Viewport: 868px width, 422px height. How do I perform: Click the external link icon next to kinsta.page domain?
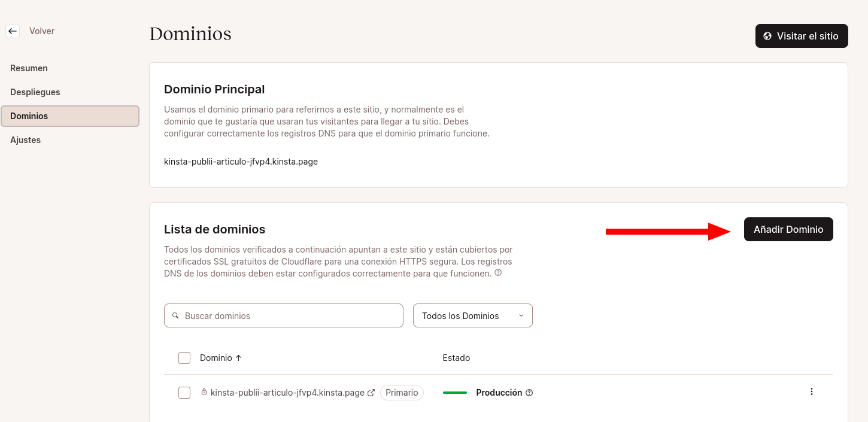tap(372, 392)
